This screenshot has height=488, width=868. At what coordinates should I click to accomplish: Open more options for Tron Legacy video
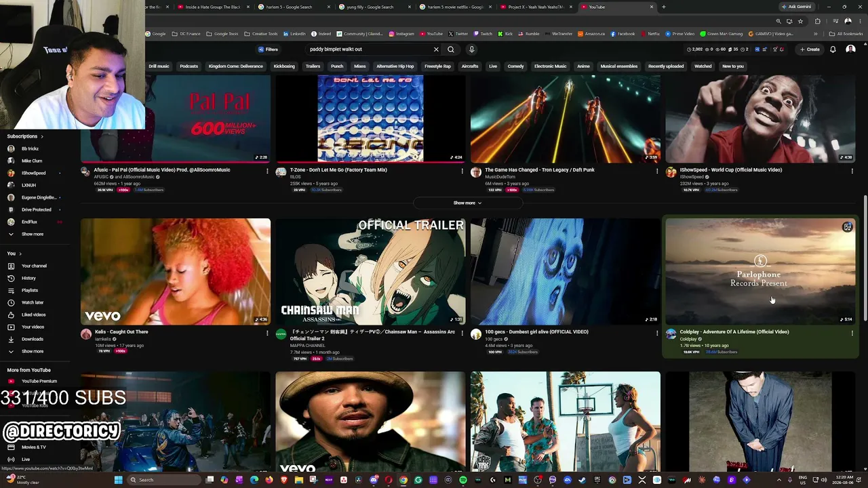[657, 171]
